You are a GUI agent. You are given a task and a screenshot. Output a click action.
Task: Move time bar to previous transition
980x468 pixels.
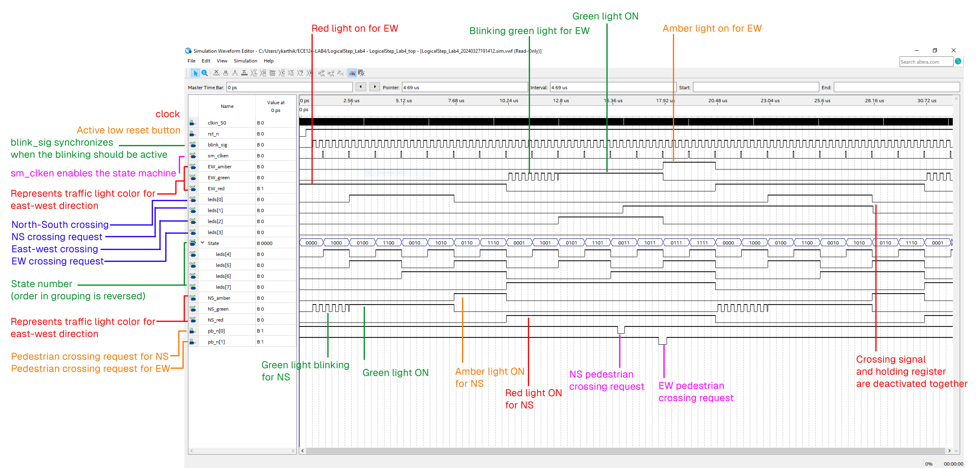tap(361, 87)
